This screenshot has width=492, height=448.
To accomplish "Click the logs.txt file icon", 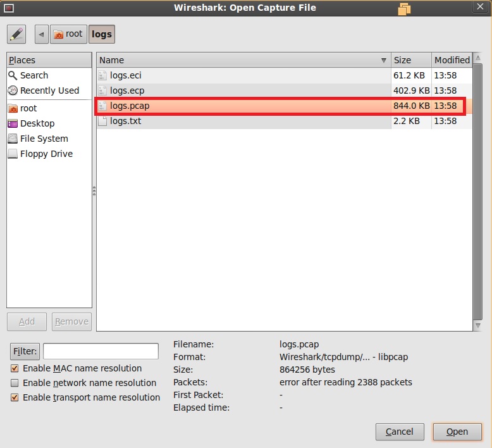I will tap(102, 121).
